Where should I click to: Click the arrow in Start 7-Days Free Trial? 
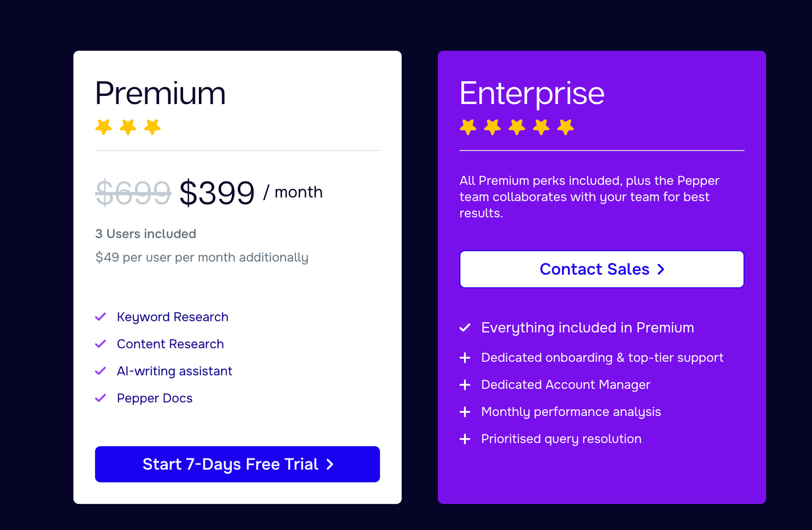tap(330, 464)
